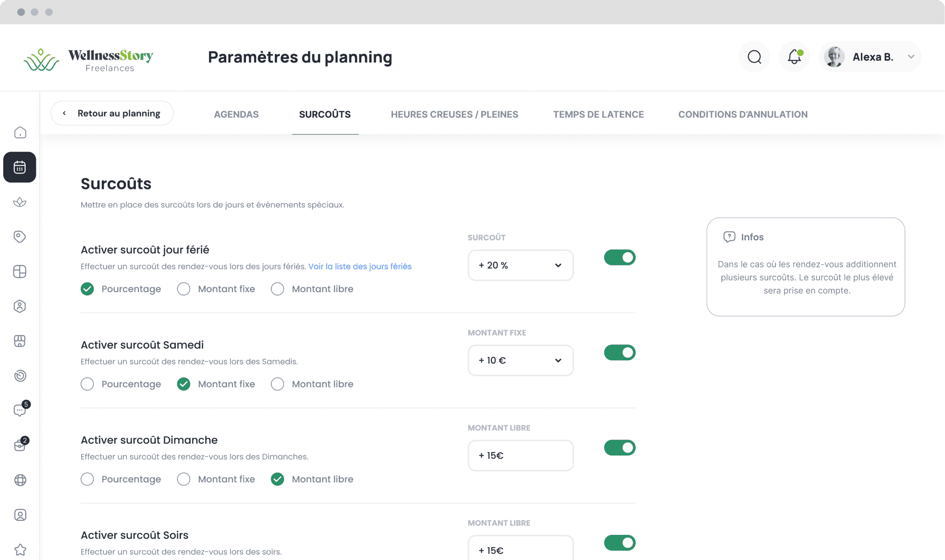945x560 pixels.
Task: Open the price tag sidebar icon
Action: point(20,237)
